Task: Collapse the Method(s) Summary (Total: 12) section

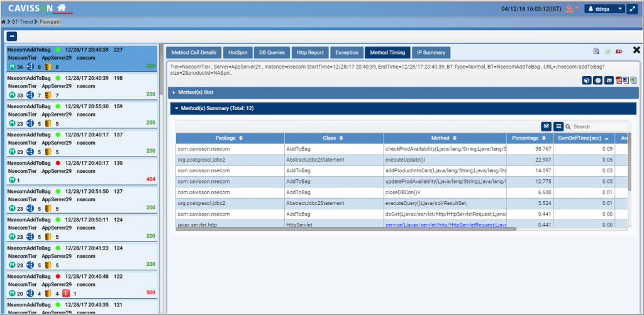Action: pyautogui.click(x=404, y=108)
